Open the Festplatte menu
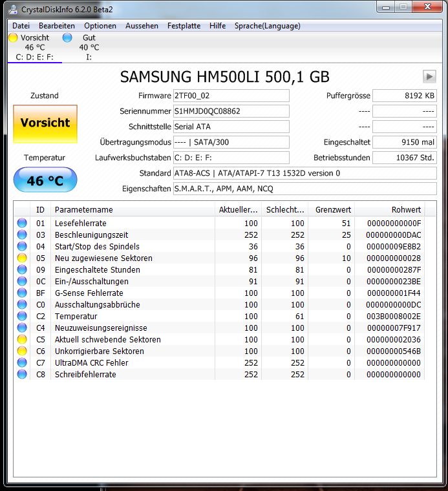Screen dimensions: 448x491 [184, 26]
